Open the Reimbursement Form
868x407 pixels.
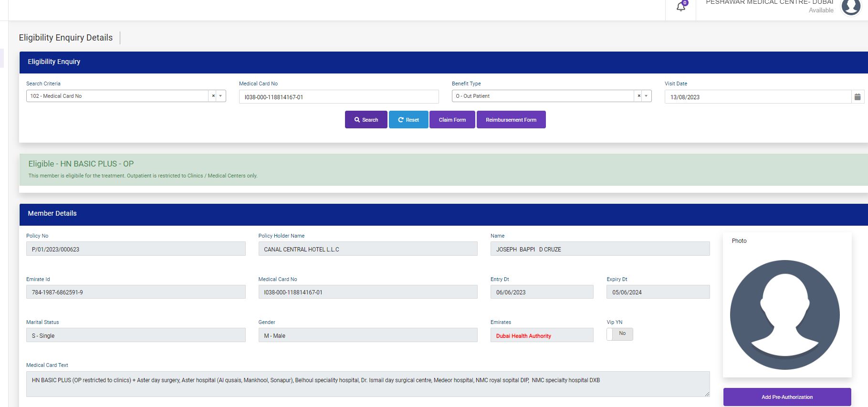[511, 120]
